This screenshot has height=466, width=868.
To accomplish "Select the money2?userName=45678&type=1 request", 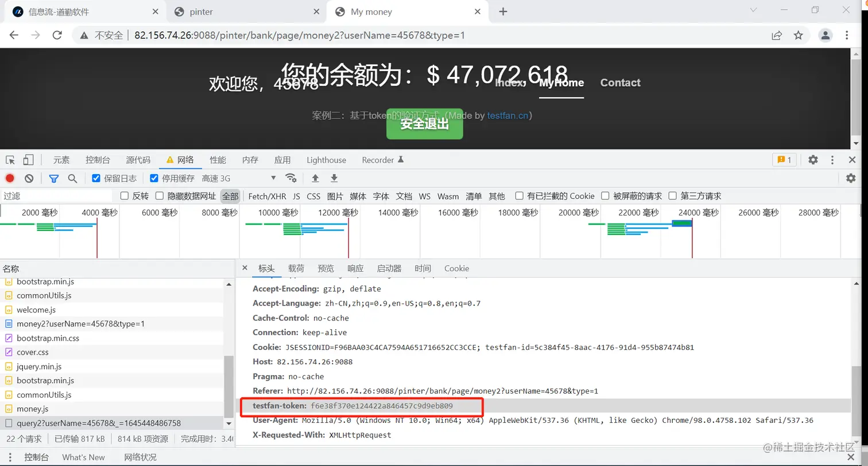I will click(112, 324).
